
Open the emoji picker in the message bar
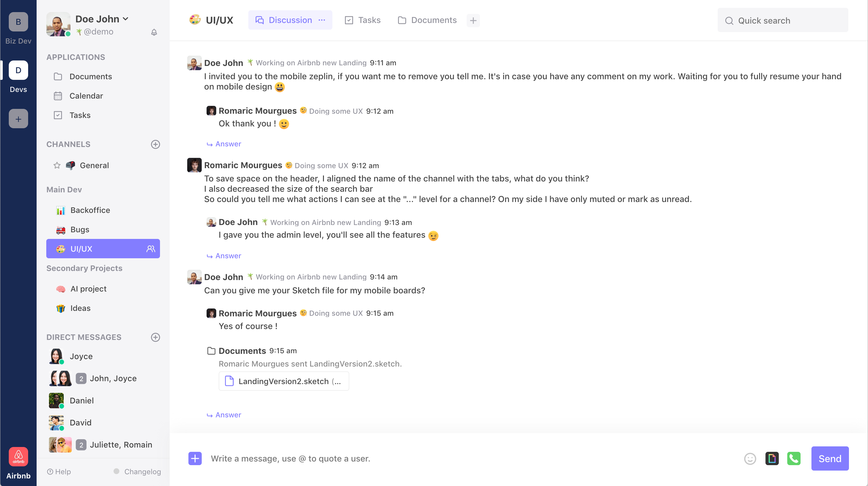click(x=750, y=459)
